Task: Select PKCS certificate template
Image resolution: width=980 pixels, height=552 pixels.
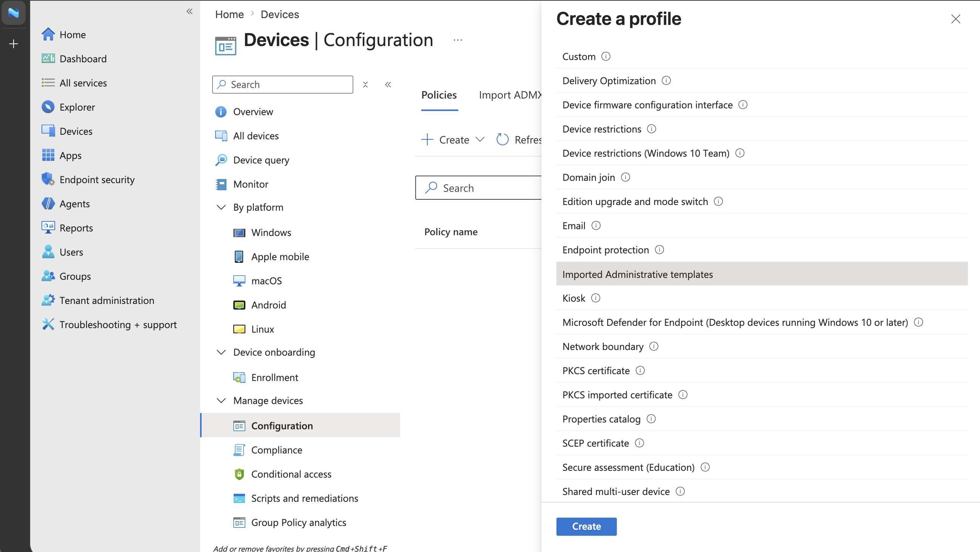Action: click(x=762, y=370)
